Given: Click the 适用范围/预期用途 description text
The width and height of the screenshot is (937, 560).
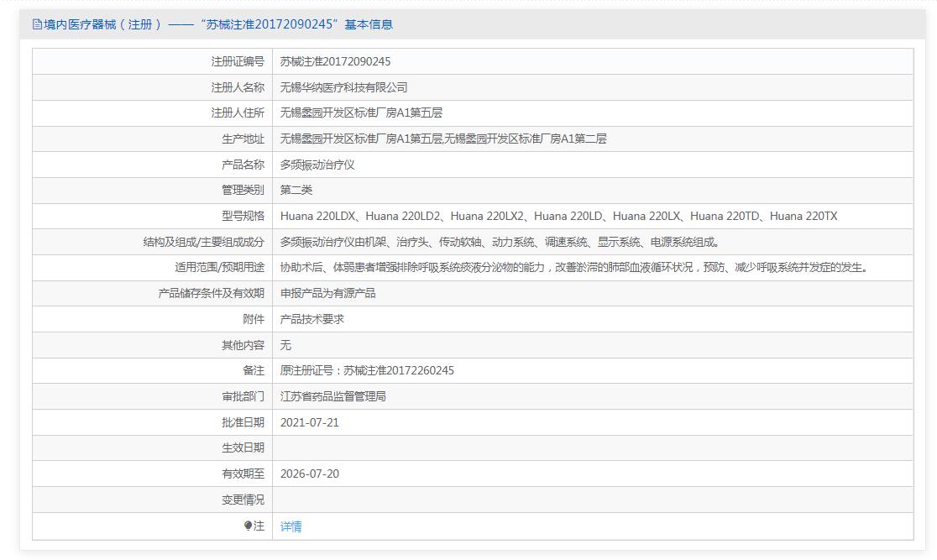Looking at the screenshot, I should tap(573, 267).
